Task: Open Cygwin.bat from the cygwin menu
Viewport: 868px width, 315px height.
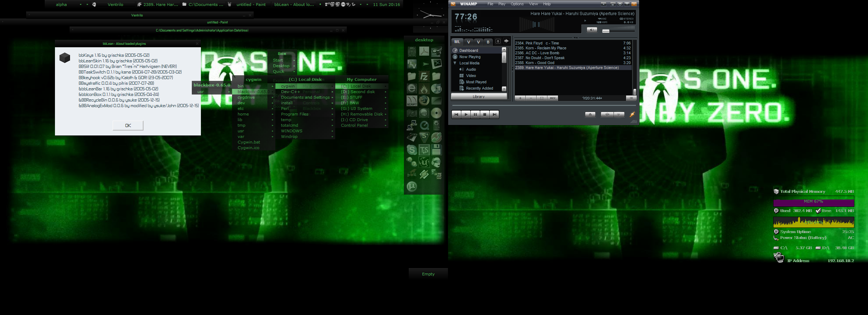Action: click(x=254, y=142)
